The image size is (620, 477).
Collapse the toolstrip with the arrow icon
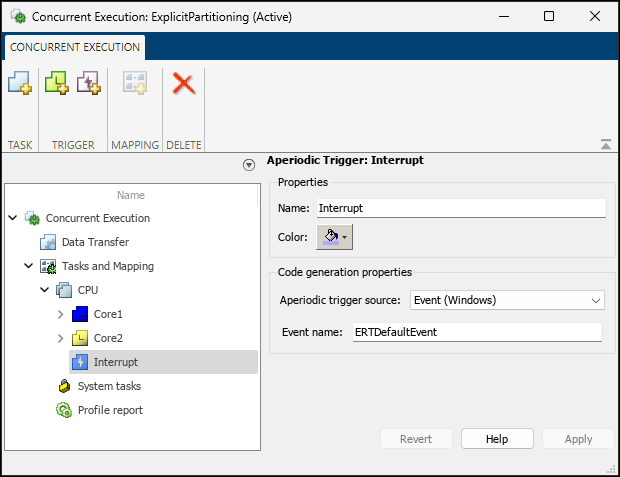click(x=606, y=145)
